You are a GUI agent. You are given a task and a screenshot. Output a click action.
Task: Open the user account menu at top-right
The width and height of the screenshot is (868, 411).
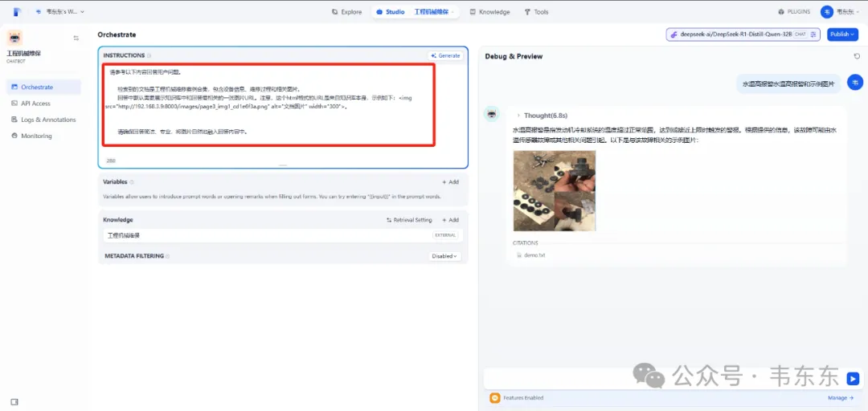pyautogui.click(x=839, y=12)
